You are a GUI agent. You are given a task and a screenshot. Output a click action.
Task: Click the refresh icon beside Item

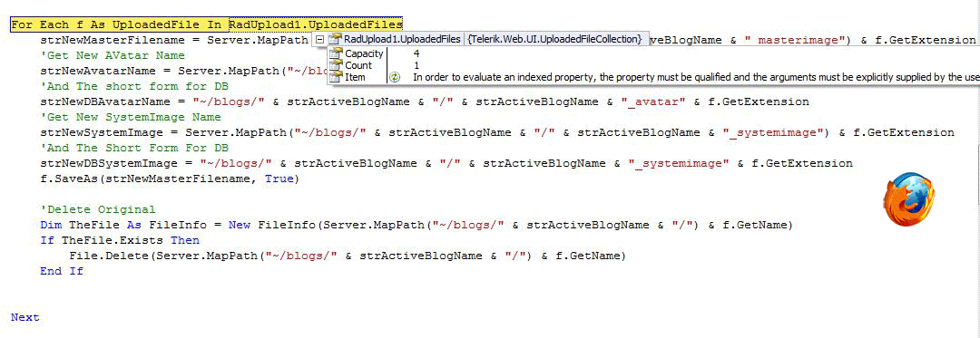click(x=395, y=77)
